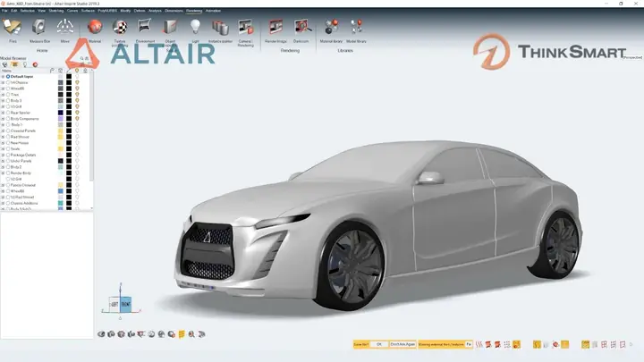Open the Material Library
Viewport: 644px width, 362px height.
332,29
